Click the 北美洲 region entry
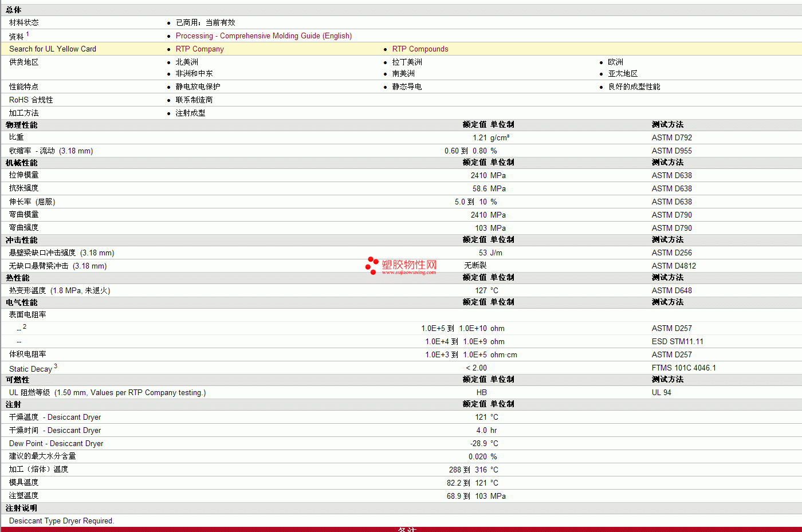The width and height of the screenshot is (802, 532). point(187,62)
